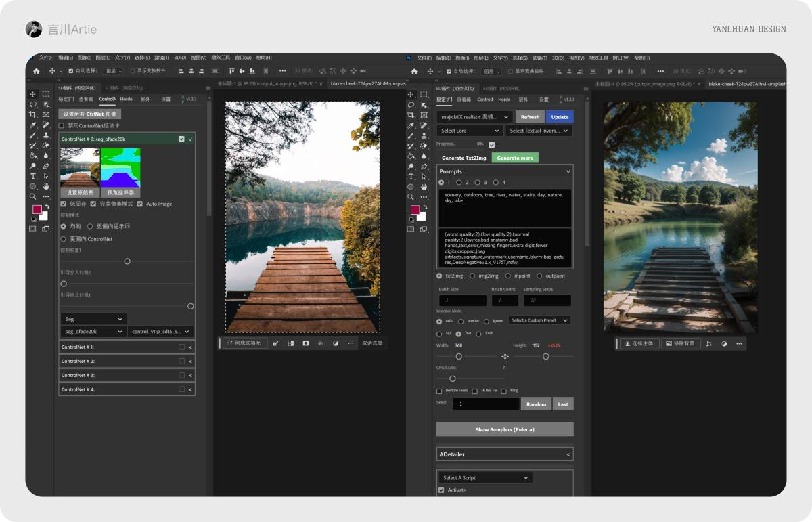Click the 选择主体 button on the right image
This screenshot has height=522, width=812.
pyautogui.click(x=639, y=343)
